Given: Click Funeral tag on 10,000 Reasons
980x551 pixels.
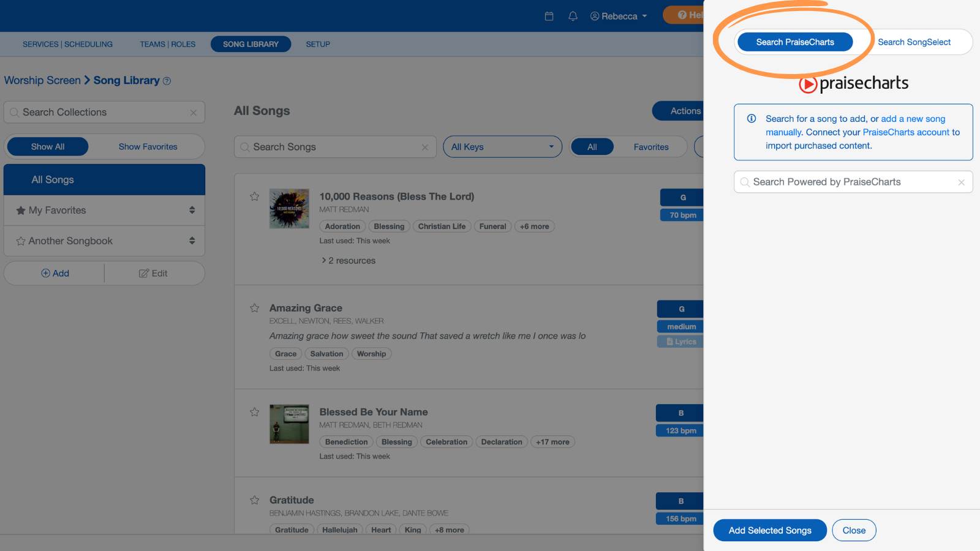Looking at the screenshot, I should click(492, 227).
